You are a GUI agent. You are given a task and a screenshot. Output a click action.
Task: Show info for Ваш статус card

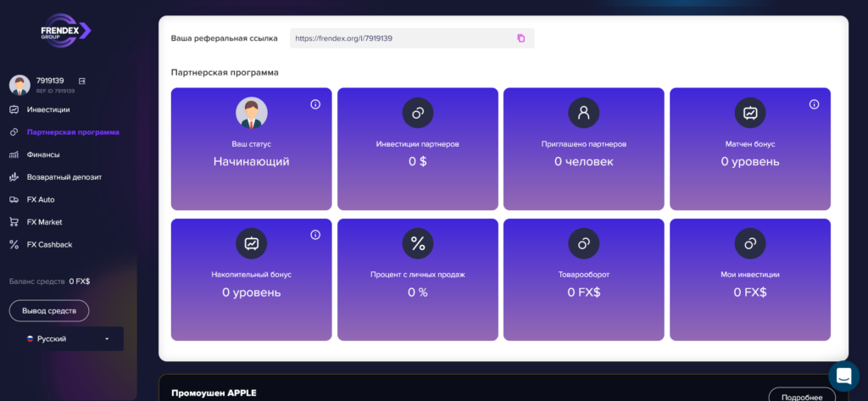click(x=315, y=104)
